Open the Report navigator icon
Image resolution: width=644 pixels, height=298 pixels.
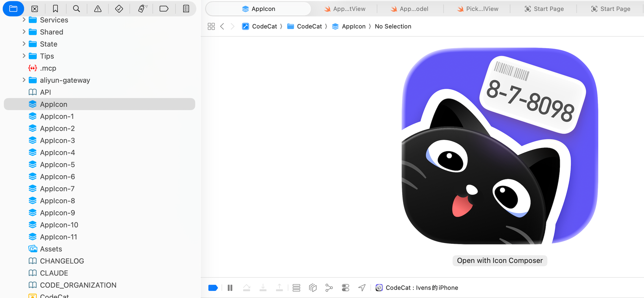coord(186,9)
